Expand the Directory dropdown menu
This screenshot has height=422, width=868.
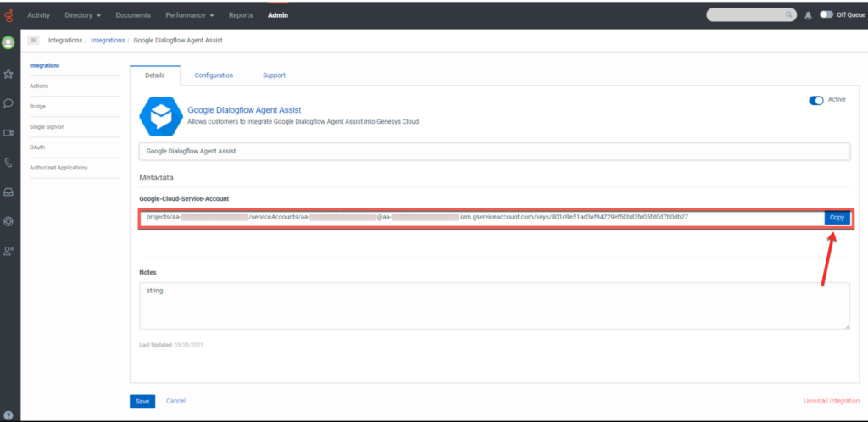click(83, 15)
